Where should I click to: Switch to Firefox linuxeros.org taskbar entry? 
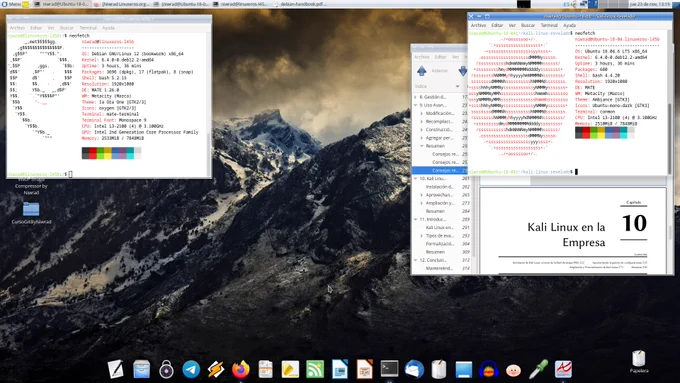pyautogui.click(x=123, y=4)
